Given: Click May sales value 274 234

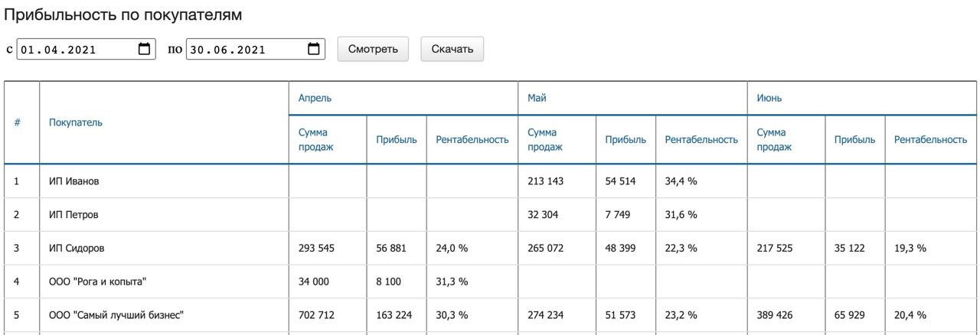Looking at the screenshot, I should click(546, 315).
